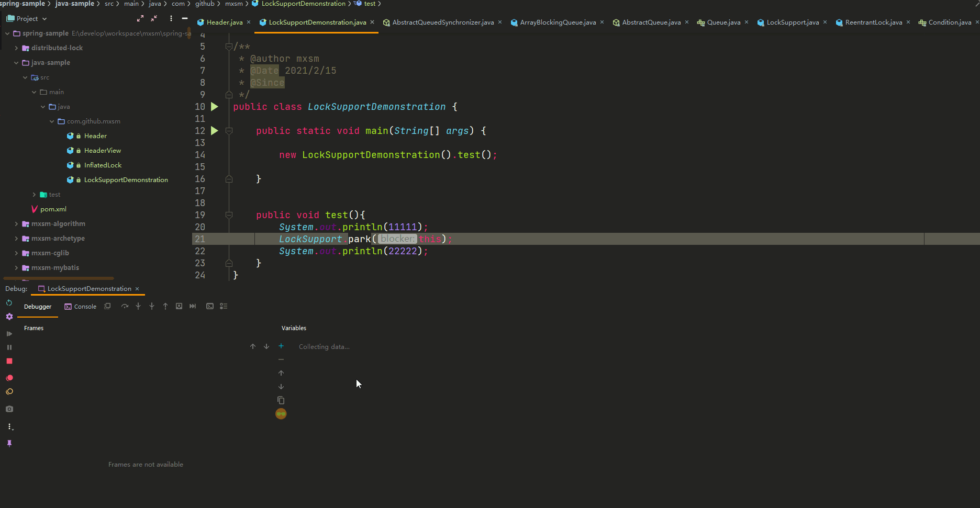This screenshot has width=980, height=508.
Task: Open pom.xml file
Action: tap(53, 209)
